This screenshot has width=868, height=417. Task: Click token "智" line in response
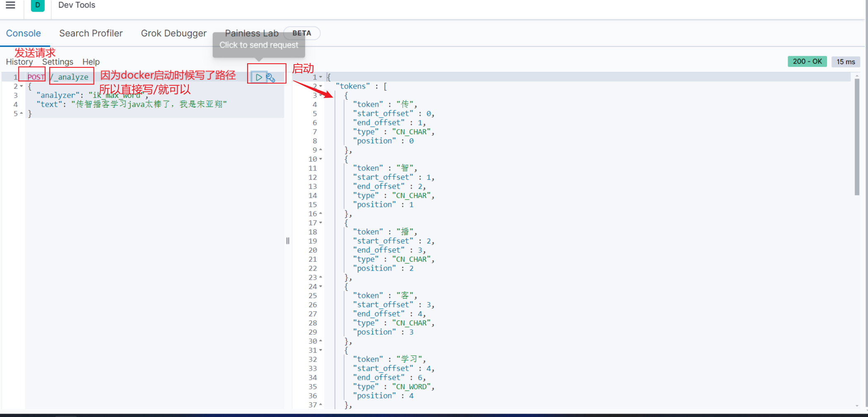tap(385, 168)
